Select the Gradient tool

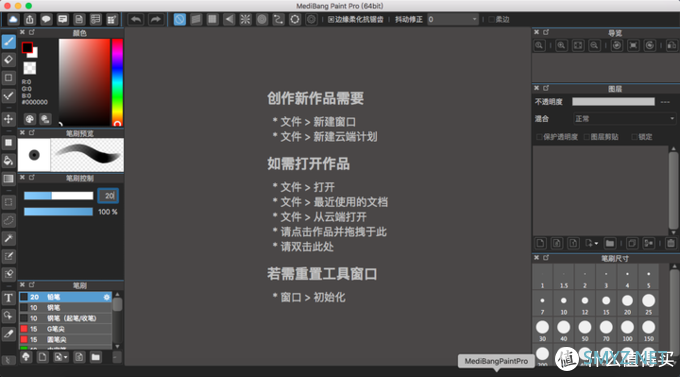9,179
